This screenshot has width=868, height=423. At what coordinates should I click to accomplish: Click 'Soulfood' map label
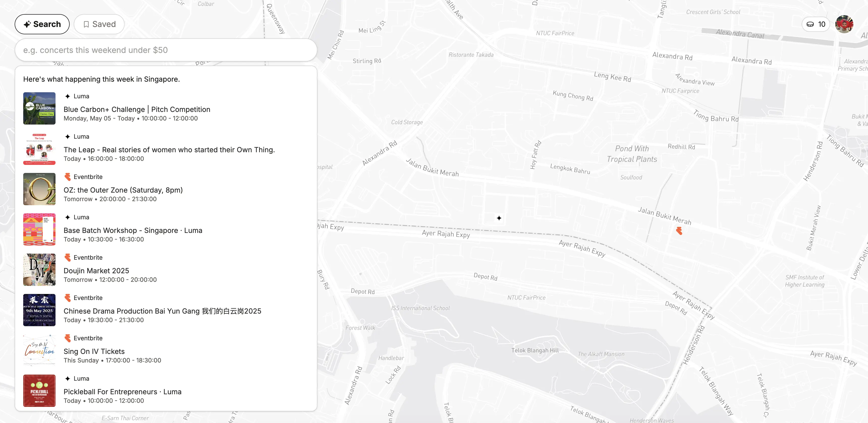pos(631,177)
